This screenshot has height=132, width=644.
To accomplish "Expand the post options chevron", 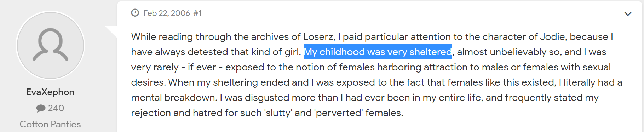I will pos(628,14).
